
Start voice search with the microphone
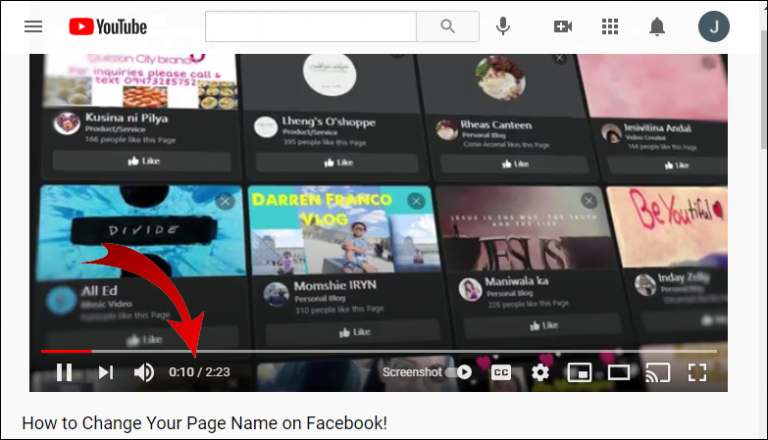(503, 26)
